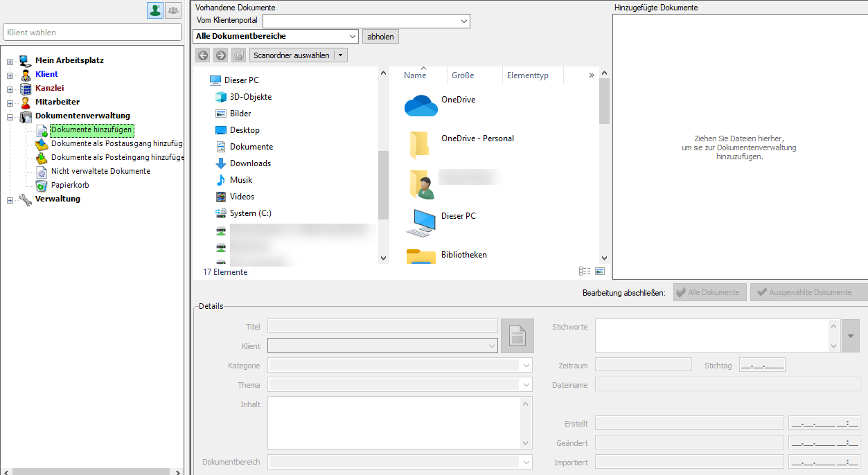Click the abholen button
This screenshot has height=475, width=868.
(380, 37)
